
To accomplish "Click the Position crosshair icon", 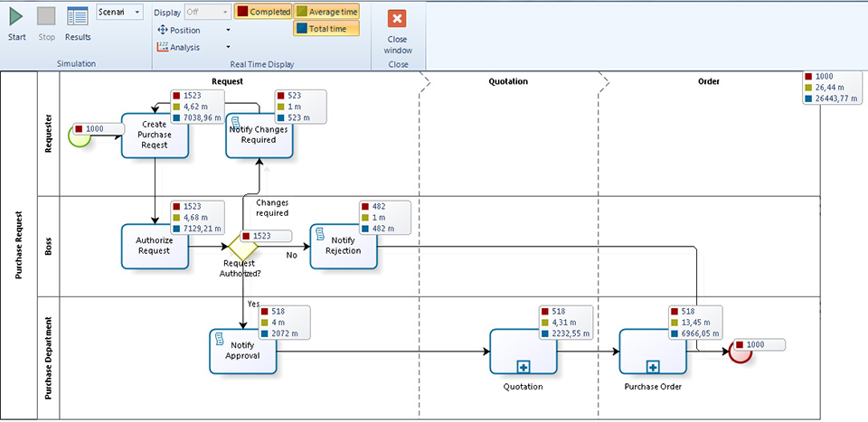I will (162, 30).
